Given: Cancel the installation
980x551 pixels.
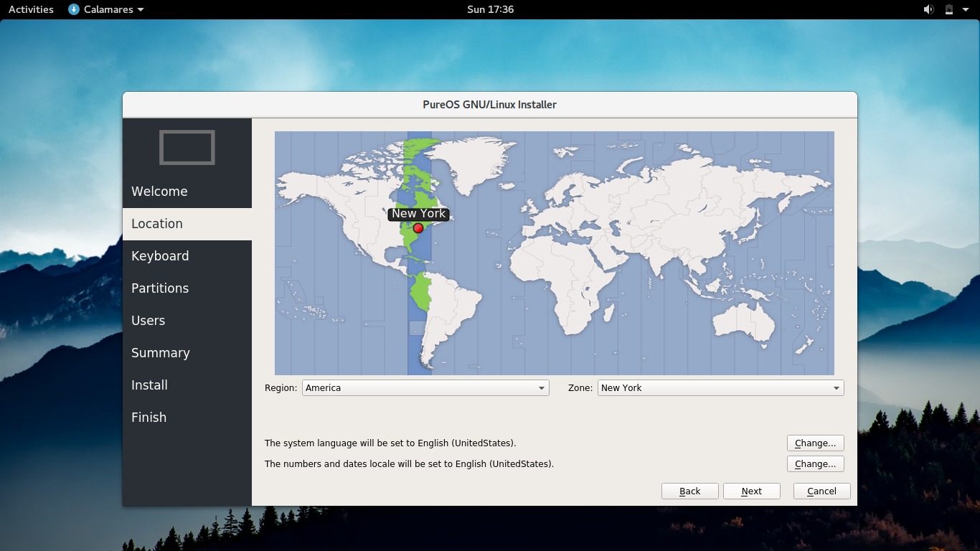Looking at the screenshot, I should (x=821, y=491).
